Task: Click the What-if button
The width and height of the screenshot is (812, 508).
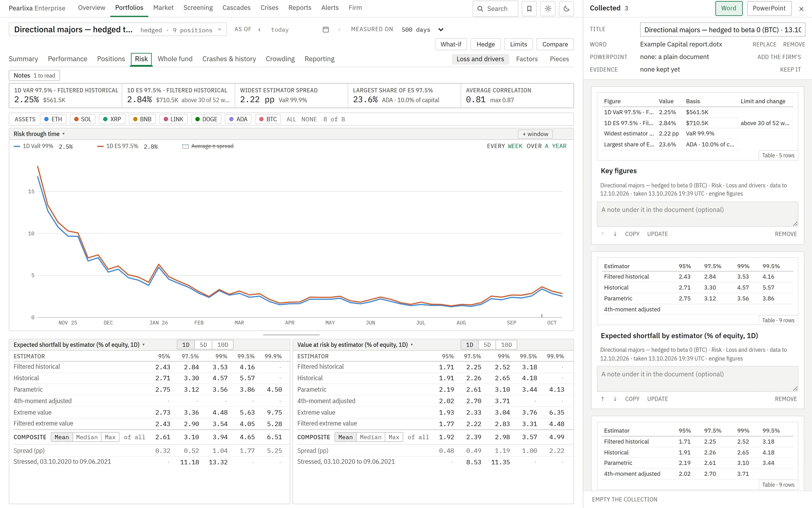Action: (x=451, y=44)
